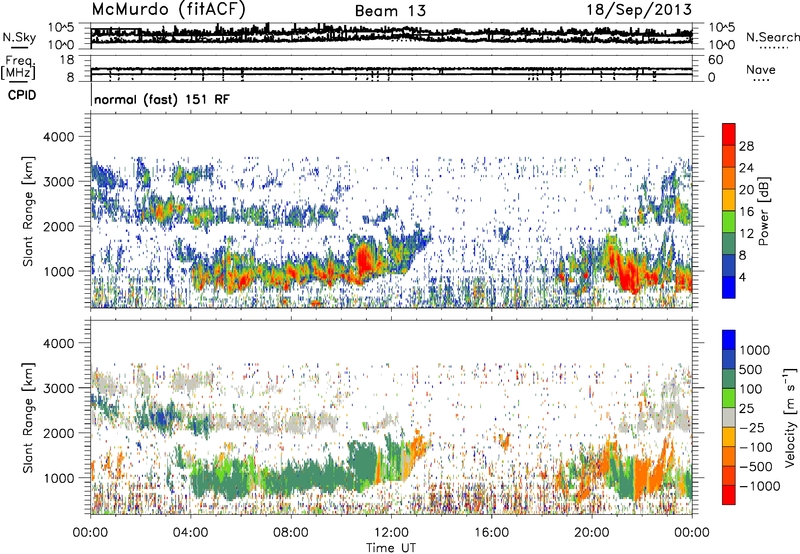Select the 12:00 time tick label
This screenshot has height=554, width=800.
[391, 533]
